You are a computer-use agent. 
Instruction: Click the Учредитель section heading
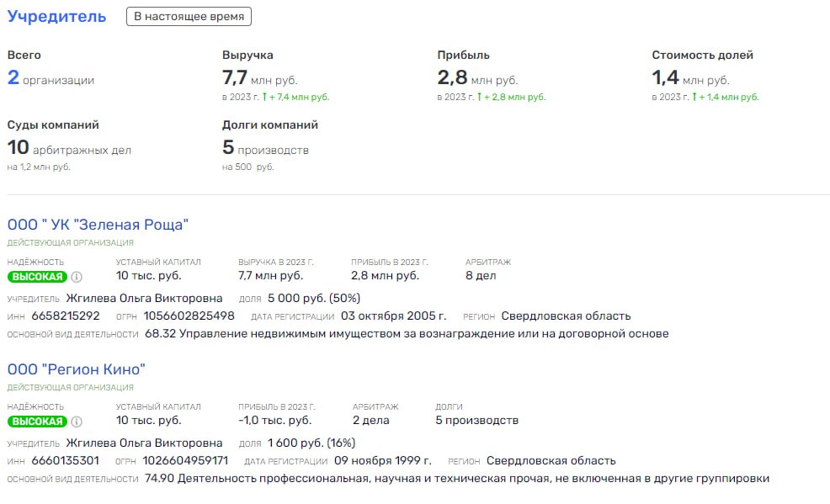[x=56, y=16]
